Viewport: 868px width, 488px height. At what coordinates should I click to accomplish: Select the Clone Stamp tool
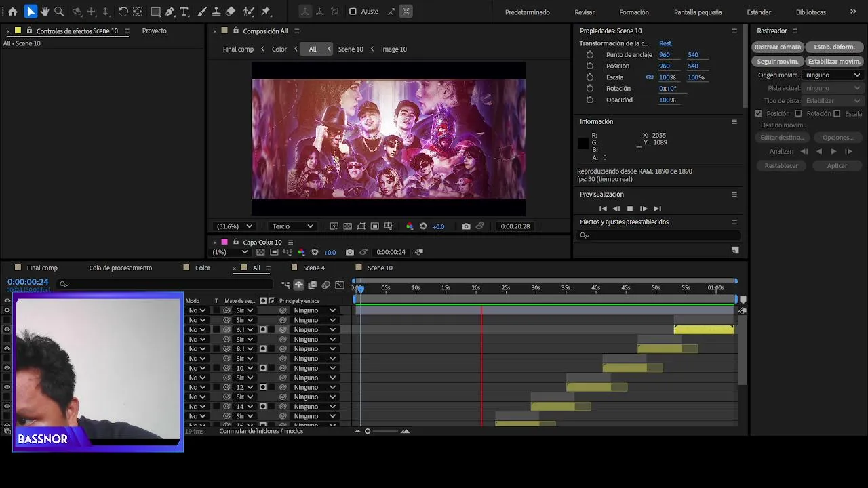[x=216, y=12]
